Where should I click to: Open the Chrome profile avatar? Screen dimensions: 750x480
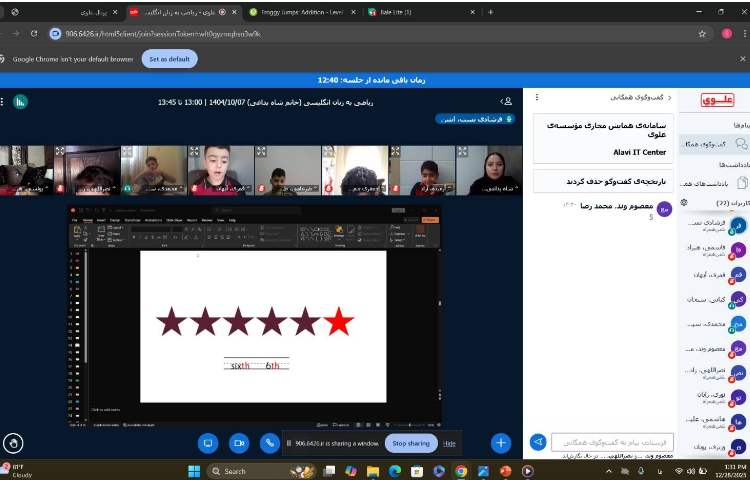click(x=727, y=33)
